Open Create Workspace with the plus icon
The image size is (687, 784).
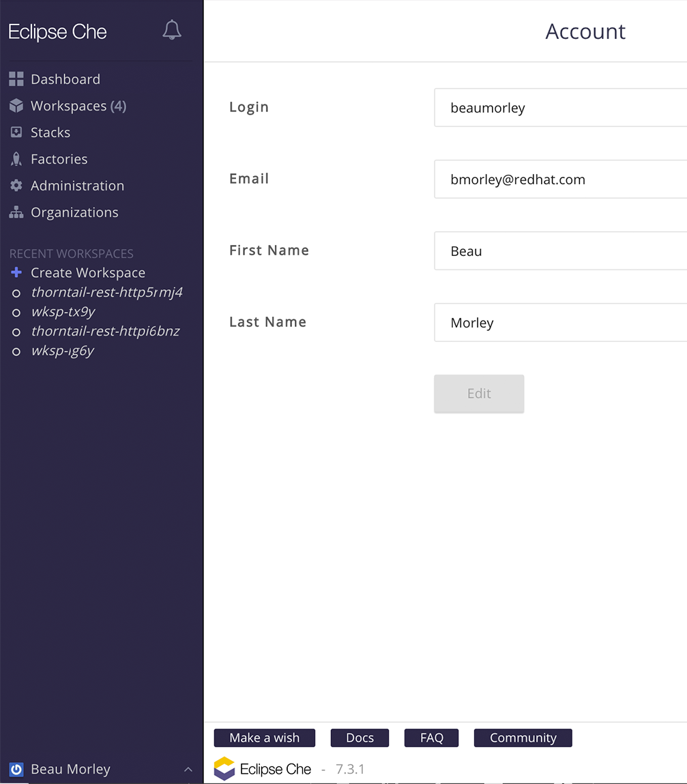(16, 272)
